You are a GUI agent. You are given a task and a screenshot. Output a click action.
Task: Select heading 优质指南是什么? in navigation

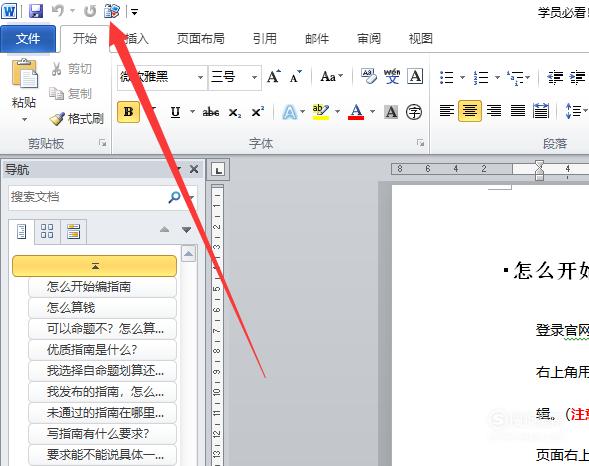point(102,350)
